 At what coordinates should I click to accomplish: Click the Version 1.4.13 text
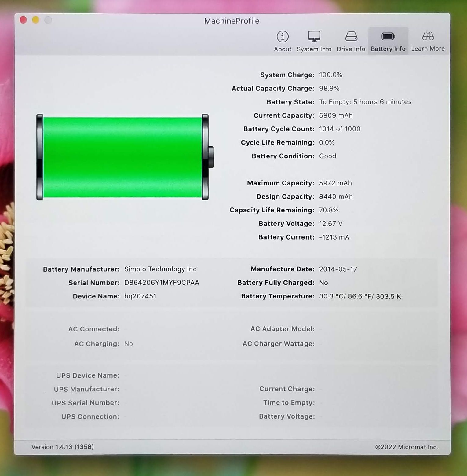click(x=62, y=447)
